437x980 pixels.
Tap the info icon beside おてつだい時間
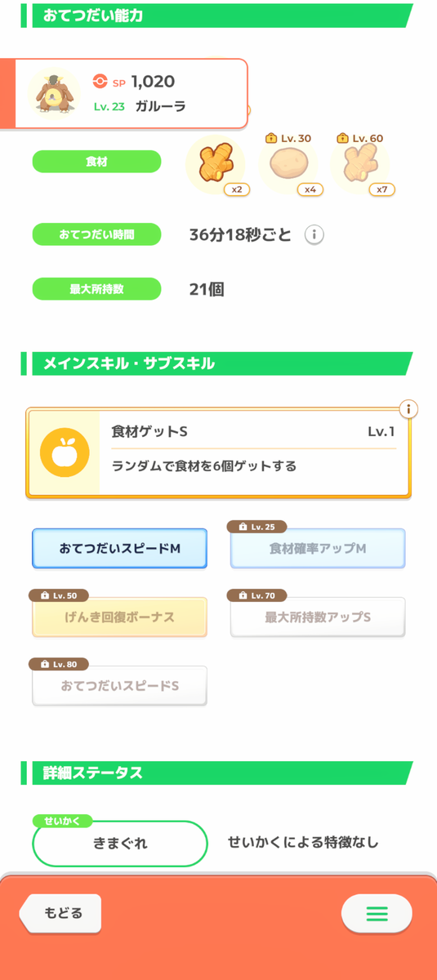coord(314,235)
